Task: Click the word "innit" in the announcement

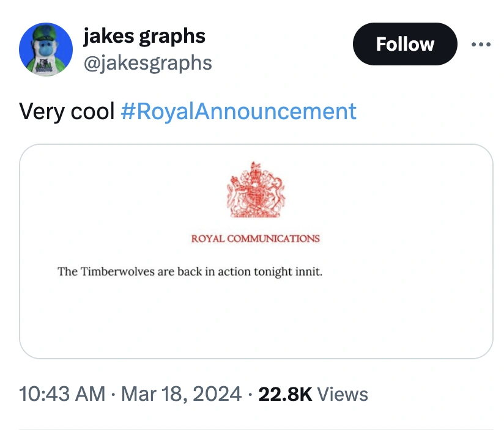Action: (x=308, y=271)
